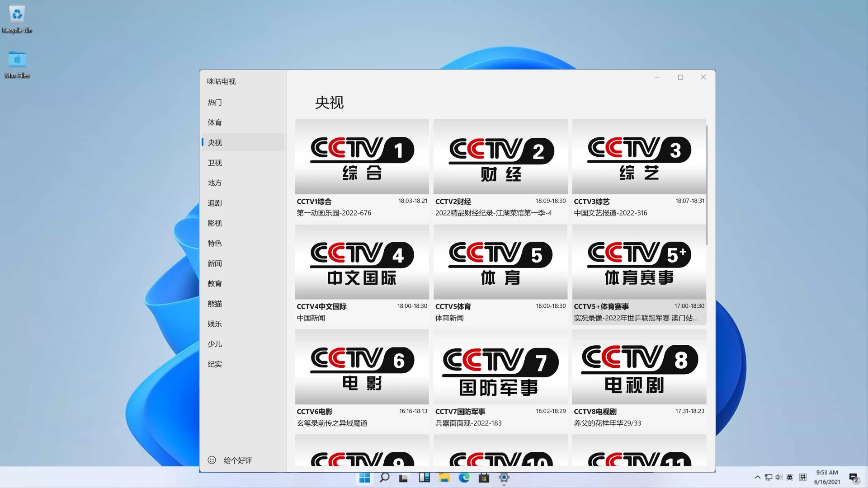The height and width of the screenshot is (488, 868).
Task: Open the 纪实 channel list
Action: point(243,364)
